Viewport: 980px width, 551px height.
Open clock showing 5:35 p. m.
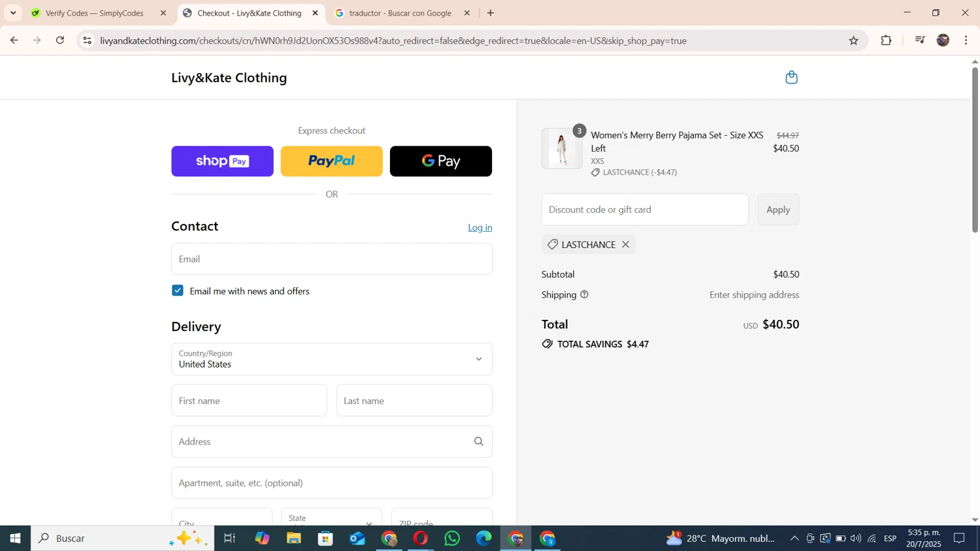tap(923, 539)
